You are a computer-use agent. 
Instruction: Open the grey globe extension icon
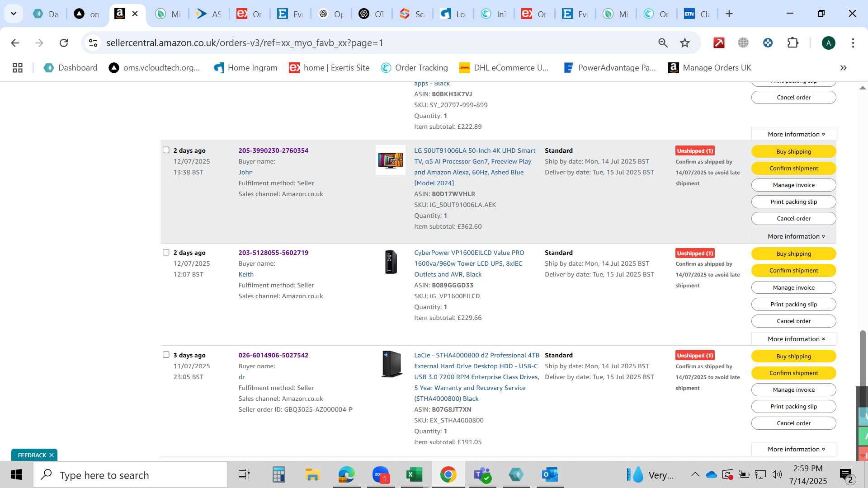click(x=743, y=43)
